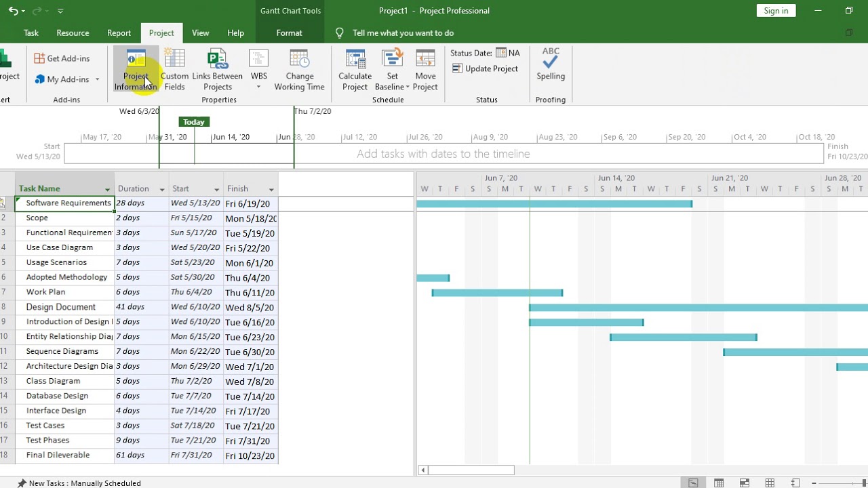Click Calculate Project
Screen dimensions: 868x488
[355, 70]
